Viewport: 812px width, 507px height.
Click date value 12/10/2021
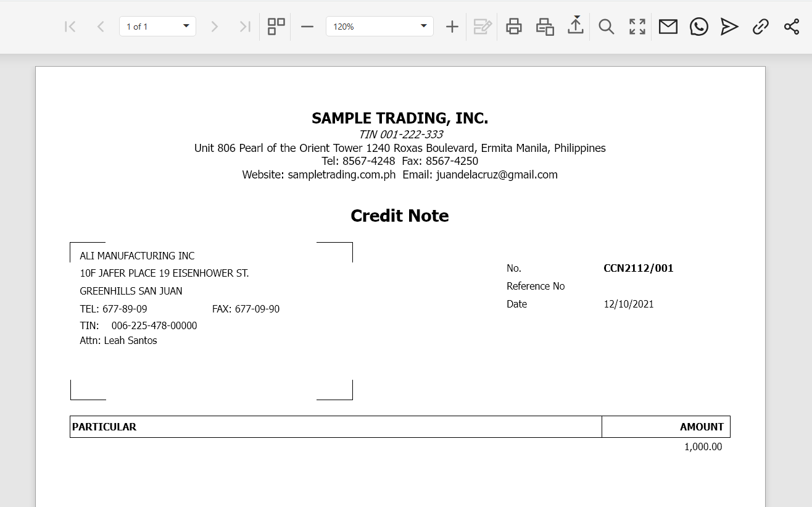(629, 304)
